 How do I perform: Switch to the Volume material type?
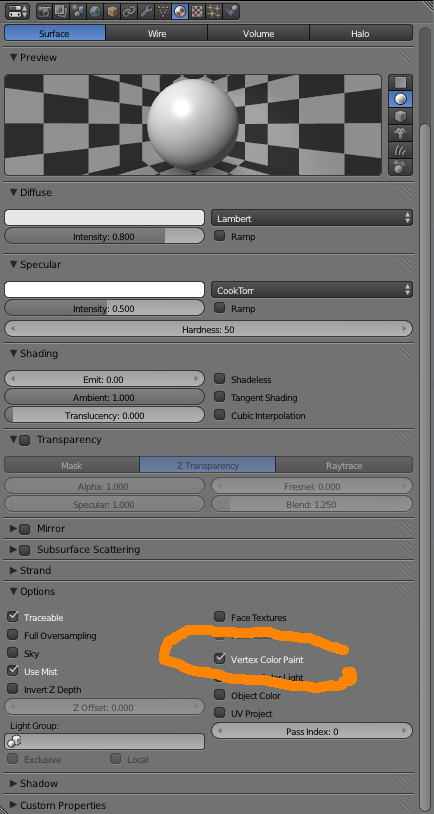click(259, 33)
